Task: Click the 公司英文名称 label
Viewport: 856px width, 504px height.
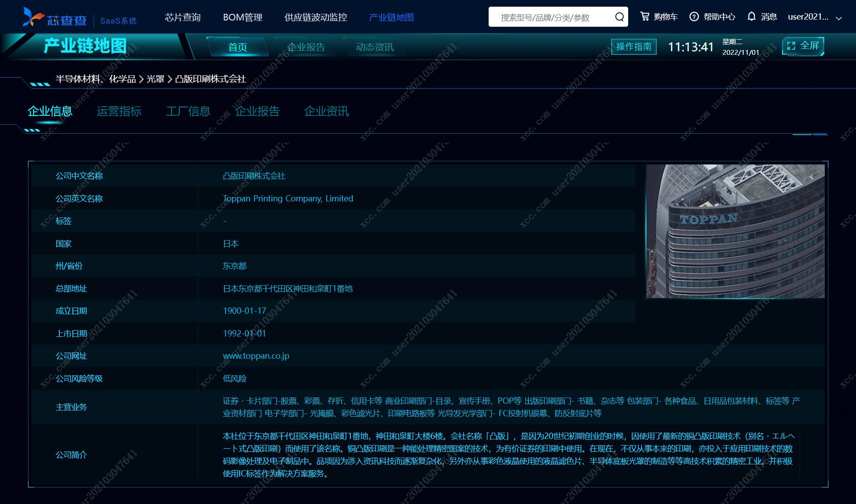Action: coord(79,199)
